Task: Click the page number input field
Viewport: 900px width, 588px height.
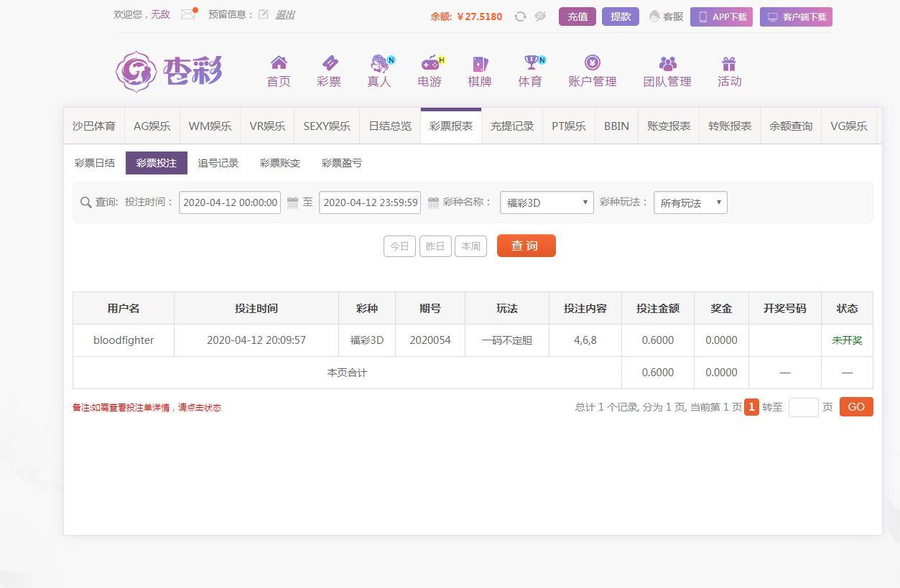Action: coord(803,407)
